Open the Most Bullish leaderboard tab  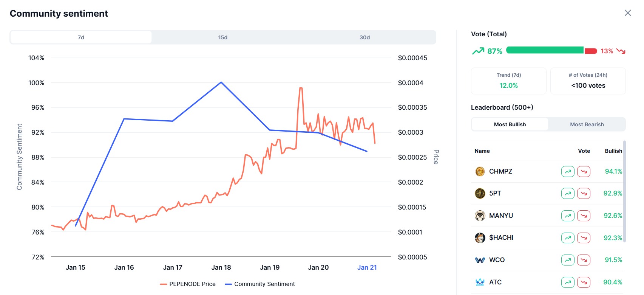click(x=510, y=124)
